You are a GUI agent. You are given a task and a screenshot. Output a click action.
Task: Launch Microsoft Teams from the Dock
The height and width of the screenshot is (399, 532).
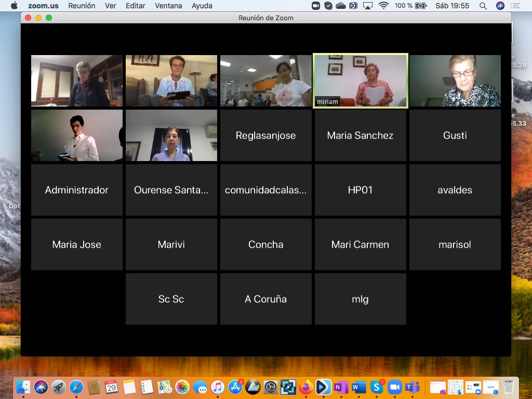(412, 387)
